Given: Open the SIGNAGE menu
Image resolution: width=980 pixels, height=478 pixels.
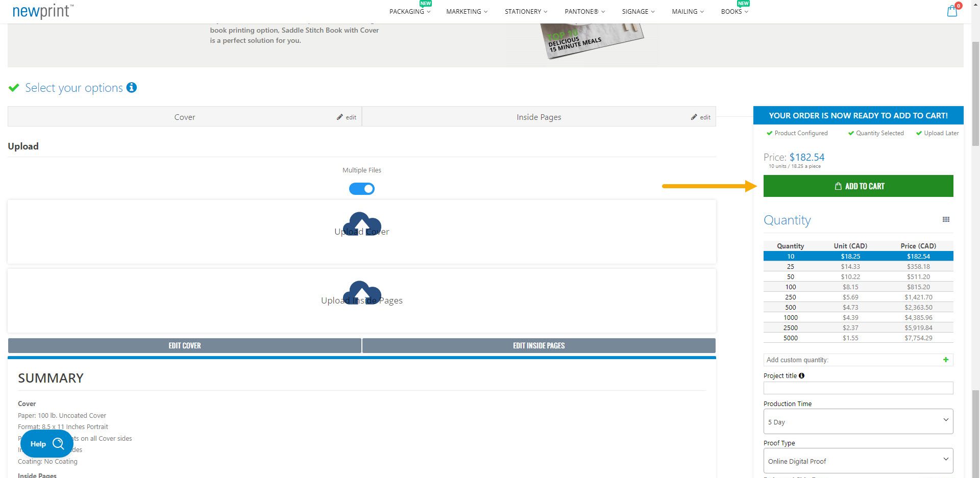Looking at the screenshot, I should coord(638,11).
